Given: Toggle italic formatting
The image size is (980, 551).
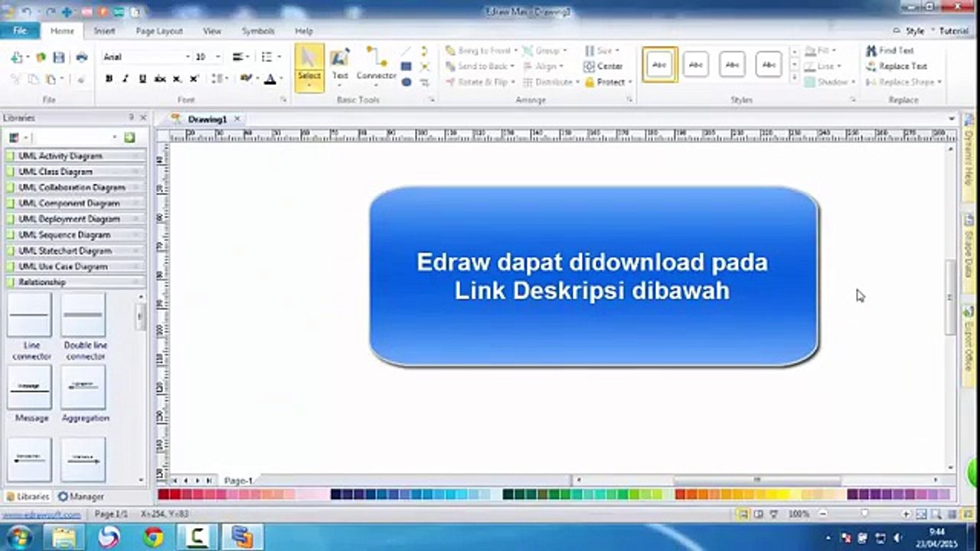Looking at the screenshot, I should pyautogui.click(x=126, y=79).
